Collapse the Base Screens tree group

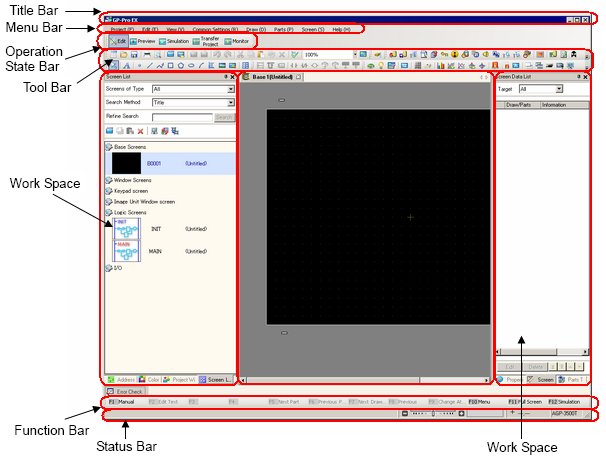tap(109, 146)
